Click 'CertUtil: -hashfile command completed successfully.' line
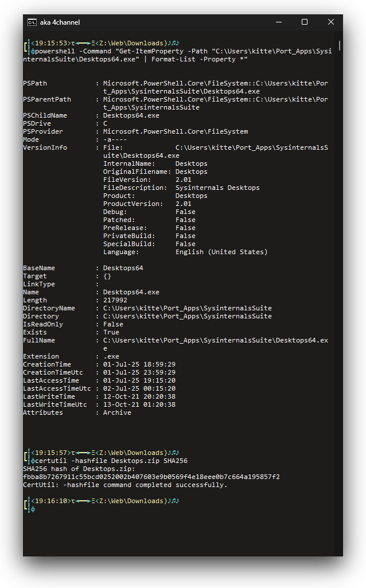The height and width of the screenshot is (588, 366). pos(125,485)
